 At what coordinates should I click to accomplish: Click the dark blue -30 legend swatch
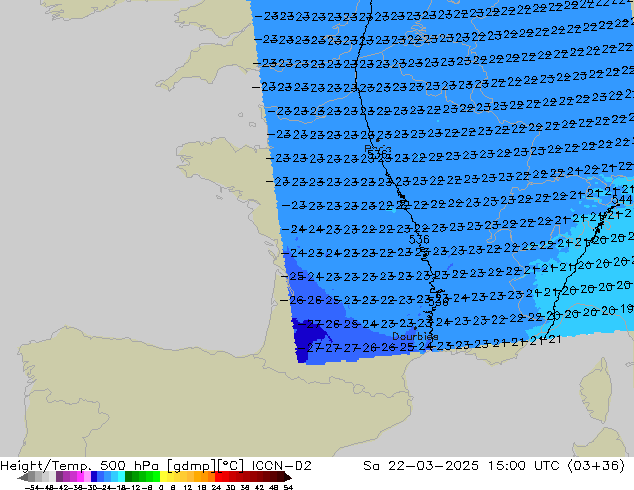95,476
